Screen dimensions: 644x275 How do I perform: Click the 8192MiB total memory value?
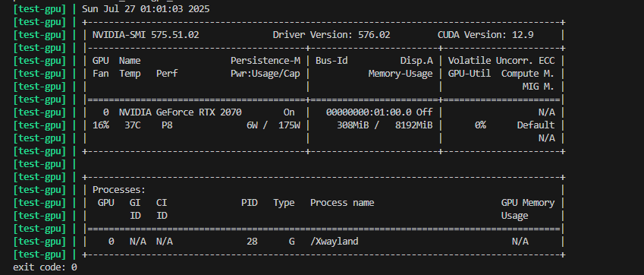(413, 125)
